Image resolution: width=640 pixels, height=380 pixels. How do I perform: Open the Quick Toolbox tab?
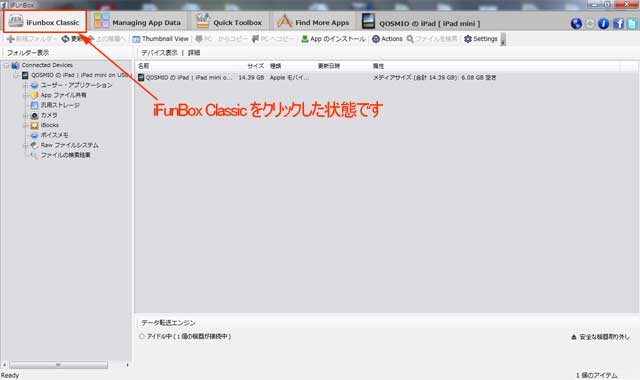(x=229, y=22)
